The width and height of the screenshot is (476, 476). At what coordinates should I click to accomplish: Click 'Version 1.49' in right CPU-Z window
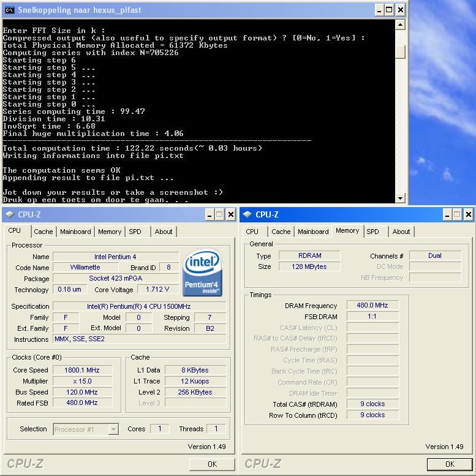point(444,447)
